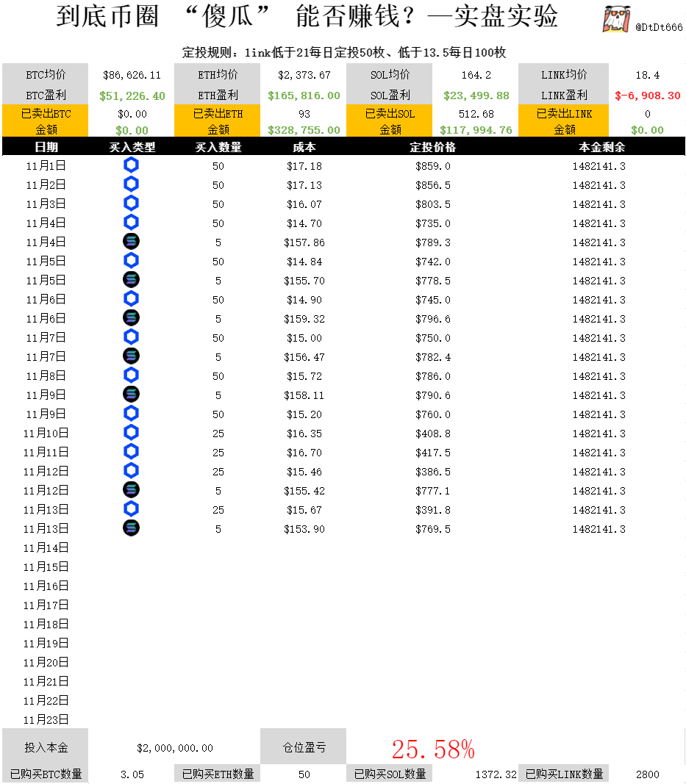Click the Chainlink icon in the 11月10日 row
This screenshot has width=686, height=784.
(x=131, y=433)
